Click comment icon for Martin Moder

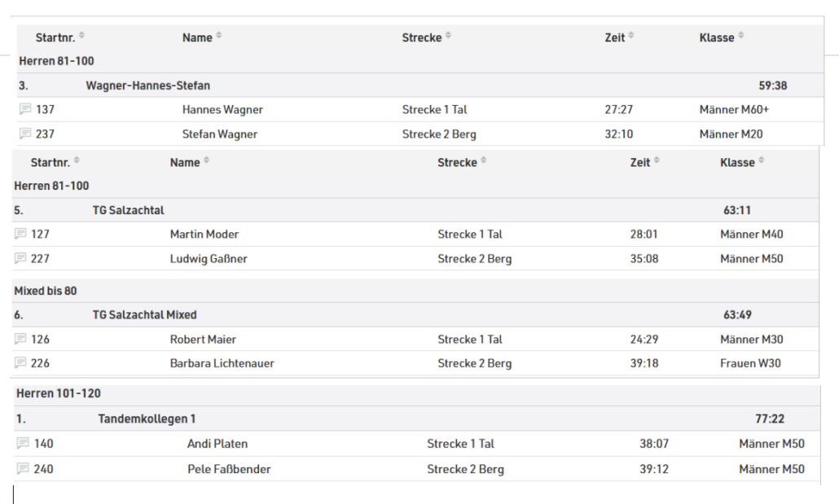coord(20,234)
